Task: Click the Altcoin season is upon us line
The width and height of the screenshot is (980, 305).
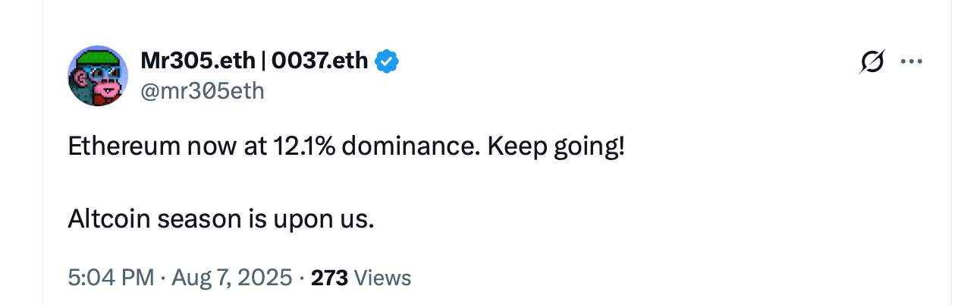Action: tap(221, 219)
